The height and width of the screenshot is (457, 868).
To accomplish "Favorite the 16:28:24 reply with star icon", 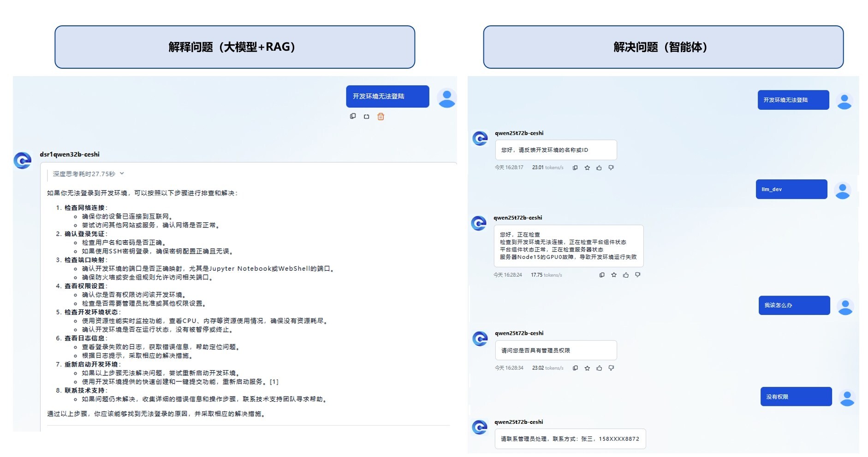I will 613,275.
